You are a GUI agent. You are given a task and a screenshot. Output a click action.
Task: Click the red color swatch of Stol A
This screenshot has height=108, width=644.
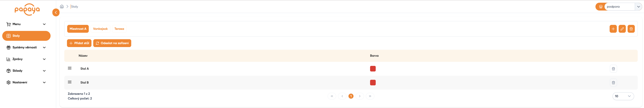(373, 69)
